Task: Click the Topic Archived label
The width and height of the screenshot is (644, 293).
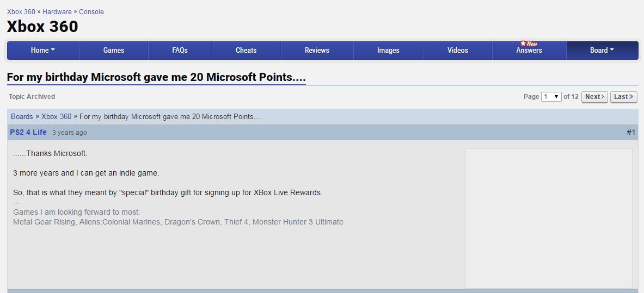Action: [32, 97]
